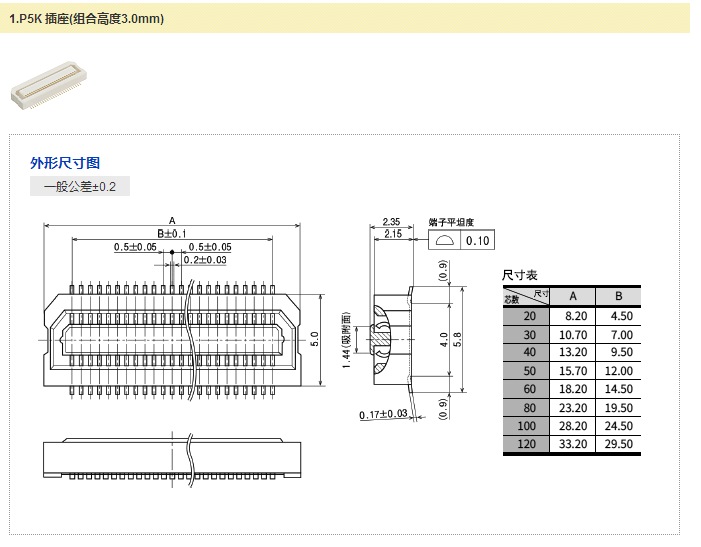The height and width of the screenshot is (547, 701).
Task: Click the terminal flatness symbol icon
Action: pyautogui.click(x=443, y=240)
